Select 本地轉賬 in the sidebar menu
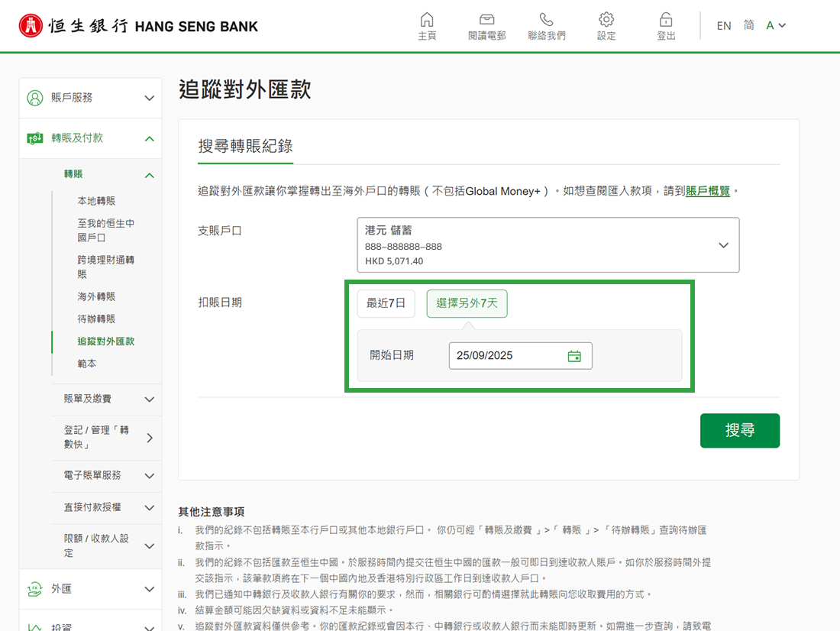840x631 pixels. [96, 201]
